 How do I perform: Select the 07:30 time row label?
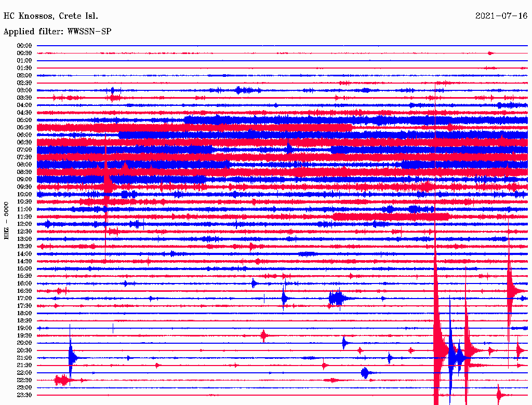(24, 157)
